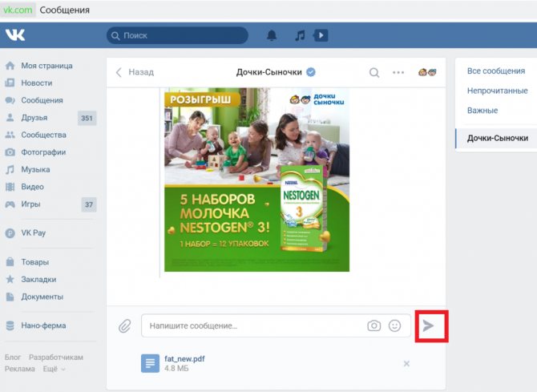Open Друзья in sidebar
The image size is (537, 392).
pyautogui.click(x=34, y=118)
